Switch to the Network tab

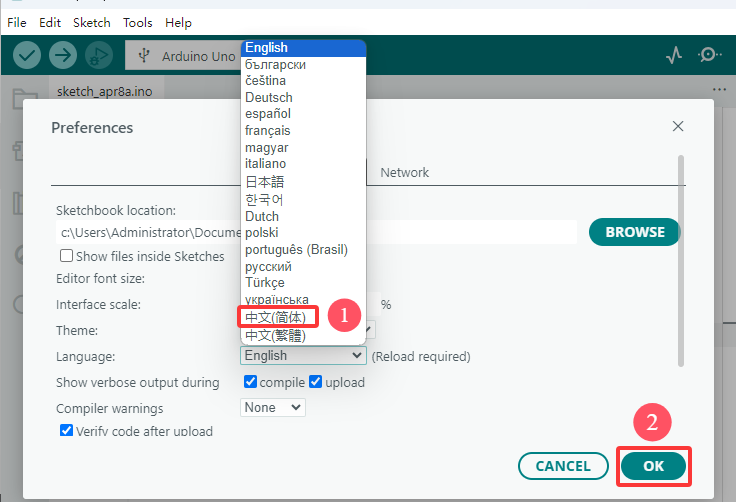(x=405, y=172)
